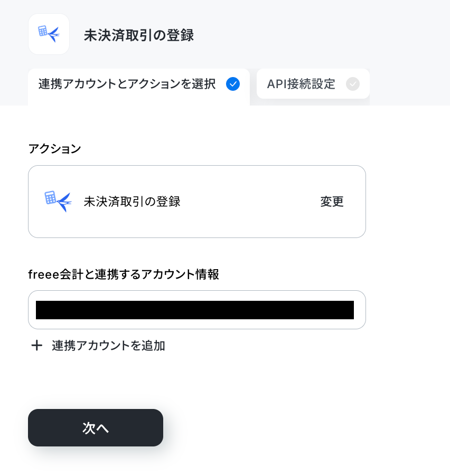Click the freee app icon in the header
This screenshot has height=476, width=450.
[49, 34]
